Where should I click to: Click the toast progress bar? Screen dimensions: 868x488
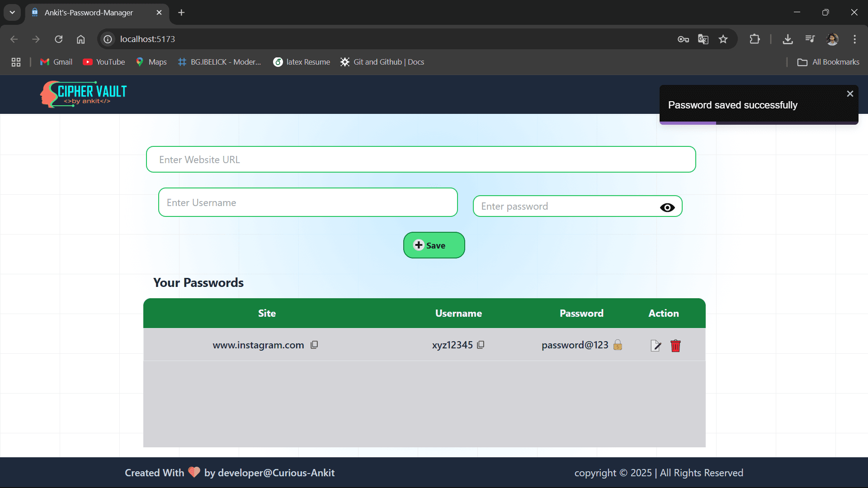point(759,123)
